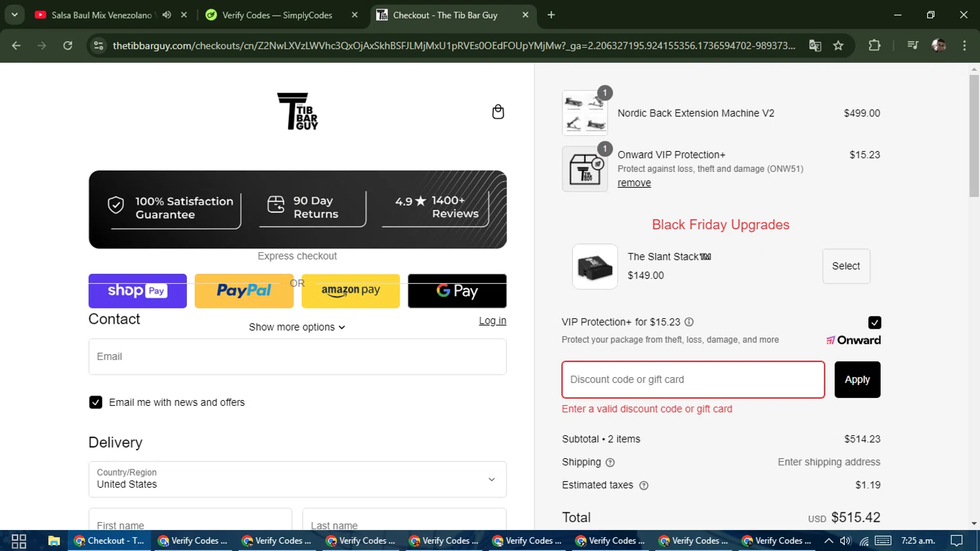The width and height of the screenshot is (980, 551).
Task: Open the Country/Region dropdown
Action: [297, 480]
